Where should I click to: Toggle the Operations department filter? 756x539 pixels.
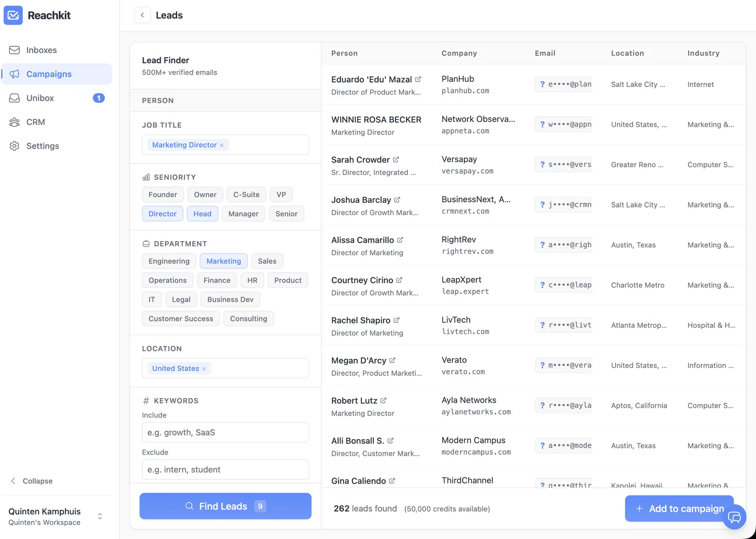coord(167,280)
